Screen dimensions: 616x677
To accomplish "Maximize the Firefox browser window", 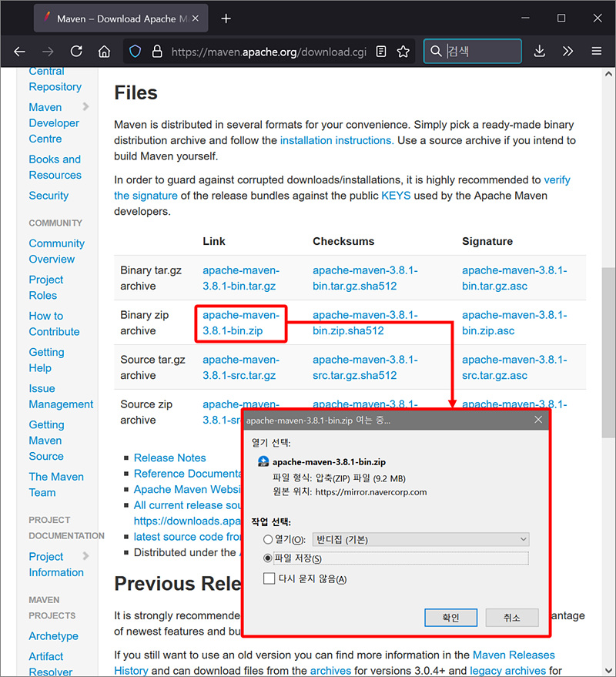I will (561, 18).
